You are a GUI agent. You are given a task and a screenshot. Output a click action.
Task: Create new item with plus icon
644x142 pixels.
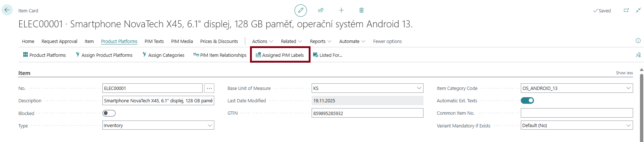(x=341, y=10)
